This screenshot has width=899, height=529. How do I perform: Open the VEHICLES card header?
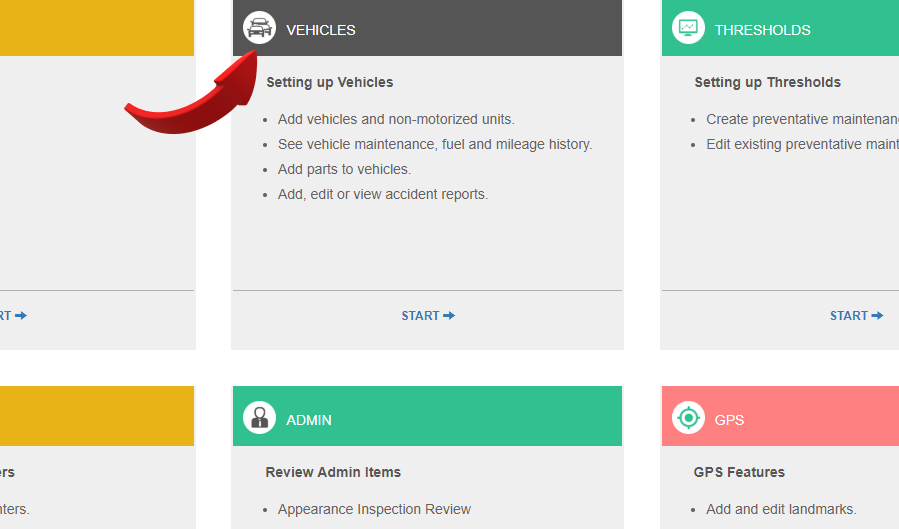click(427, 28)
